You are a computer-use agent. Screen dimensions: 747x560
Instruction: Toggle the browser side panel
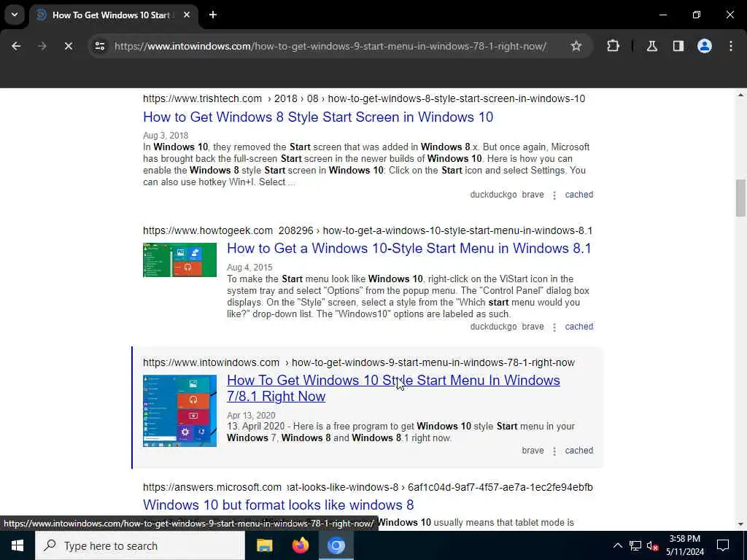[678, 46]
